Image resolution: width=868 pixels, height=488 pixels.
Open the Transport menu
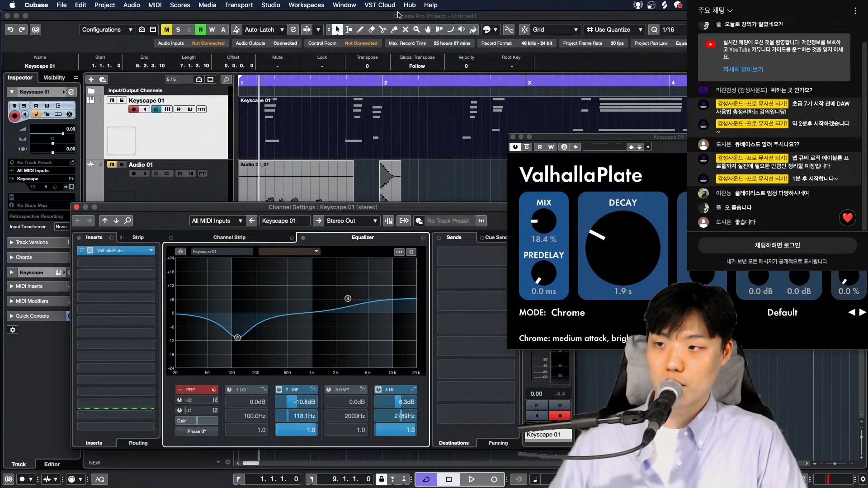click(x=239, y=5)
